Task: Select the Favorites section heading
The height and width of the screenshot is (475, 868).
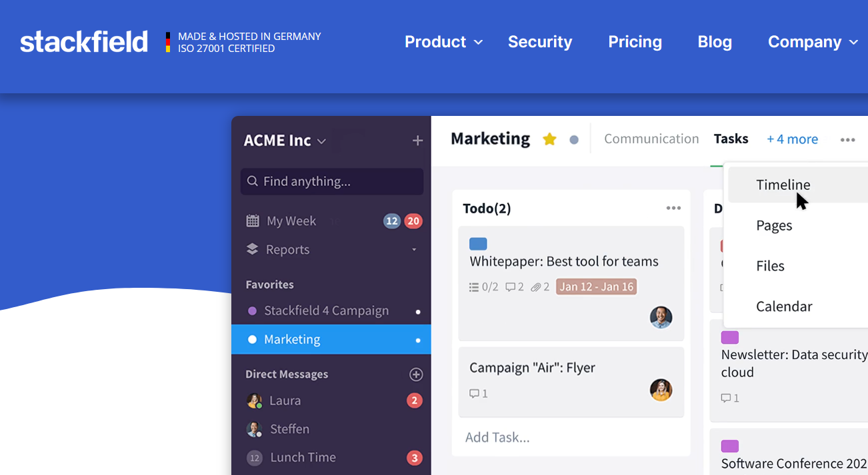Action: tap(269, 284)
